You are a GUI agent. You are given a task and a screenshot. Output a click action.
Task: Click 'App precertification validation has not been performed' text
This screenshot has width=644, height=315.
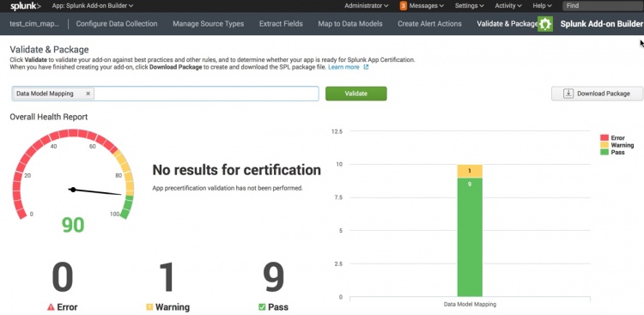pyautogui.click(x=228, y=188)
